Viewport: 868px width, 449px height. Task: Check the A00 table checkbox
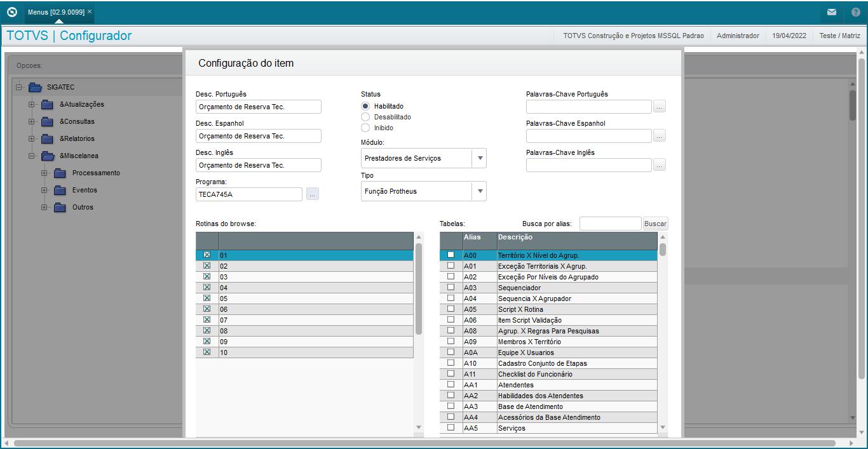pyautogui.click(x=451, y=255)
